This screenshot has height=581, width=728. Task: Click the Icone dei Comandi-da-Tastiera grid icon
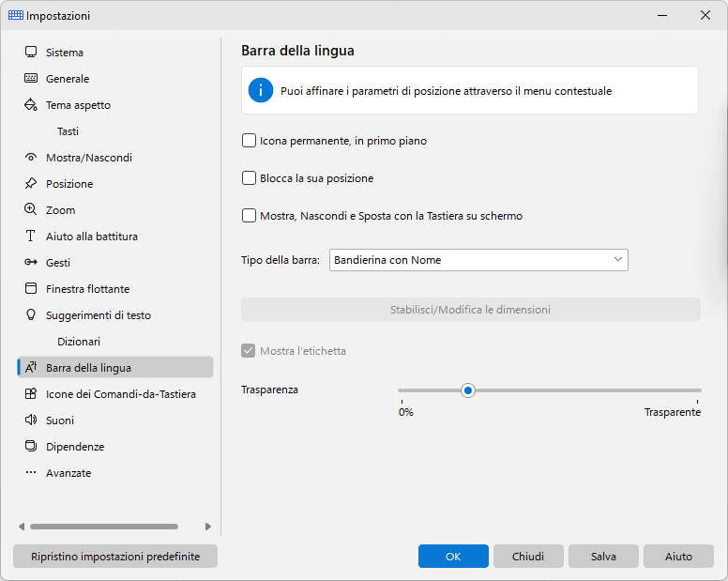[31, 394]
